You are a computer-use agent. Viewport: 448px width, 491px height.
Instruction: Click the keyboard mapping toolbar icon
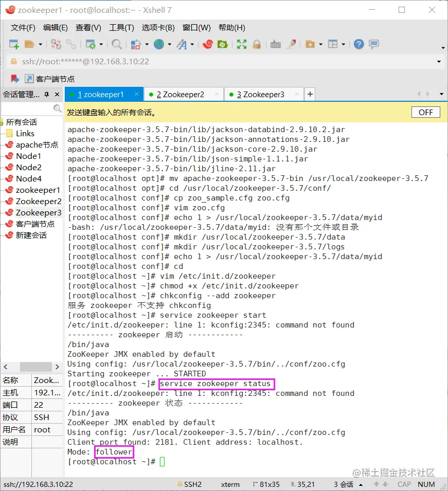click(276, 44)
